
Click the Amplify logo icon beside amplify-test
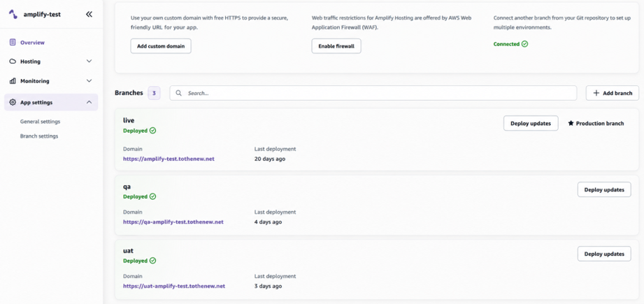pyautogui.click(x=13, y=15)
